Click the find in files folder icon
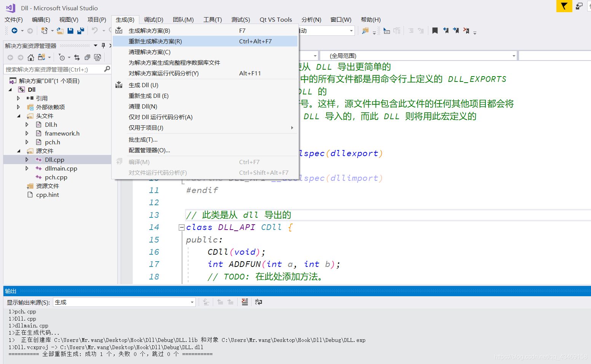 [365, 30]
